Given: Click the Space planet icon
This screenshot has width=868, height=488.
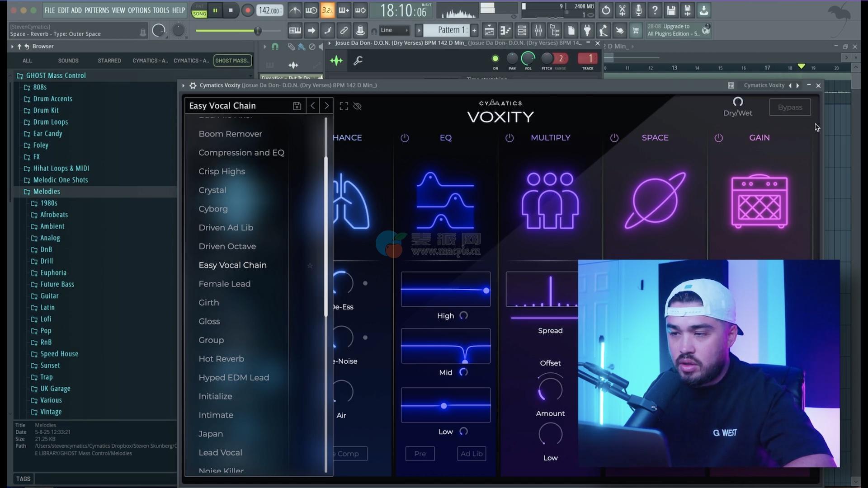Looking at the screenshot, I should [x=655, y=200].
